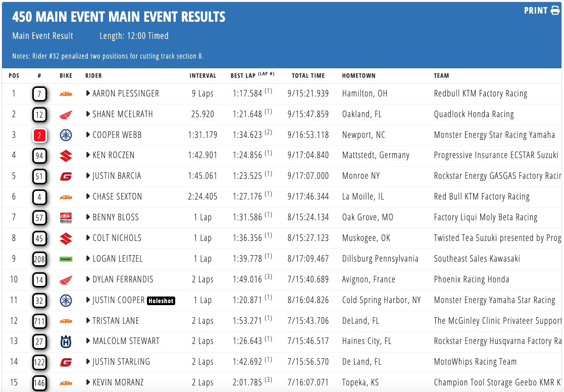Click number plate 94 badge

pos(39,156)
